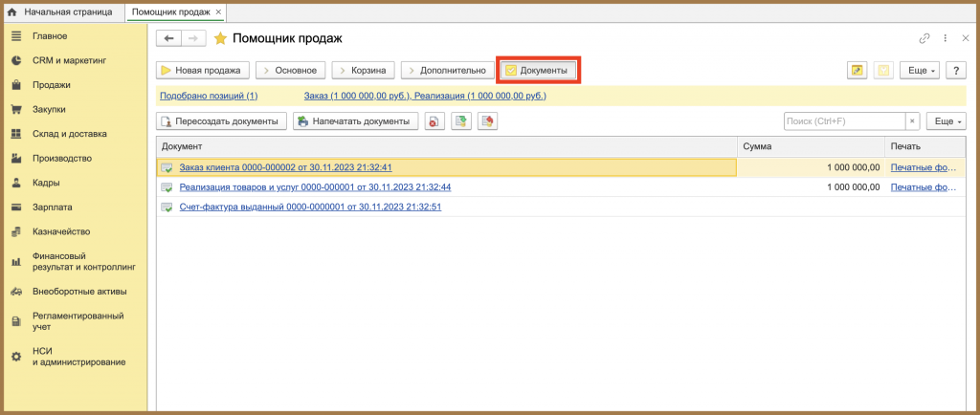Click the faded yellow icon button before Еще
Image resolution: width=980 pixels, height=415 pixels.
(x=883, y=71)
